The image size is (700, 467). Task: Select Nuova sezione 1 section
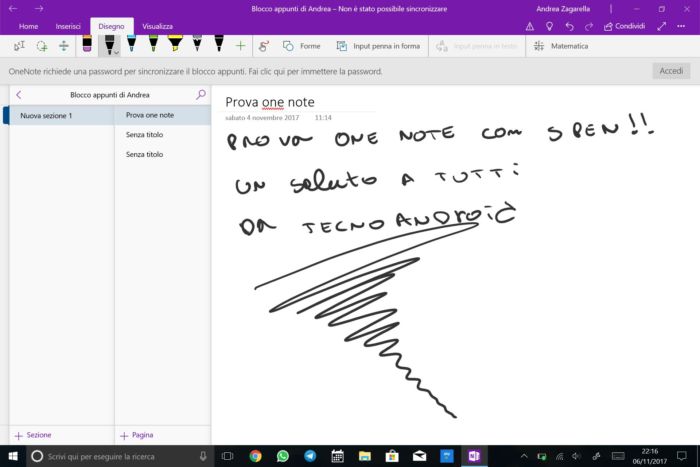coord(62,116)
